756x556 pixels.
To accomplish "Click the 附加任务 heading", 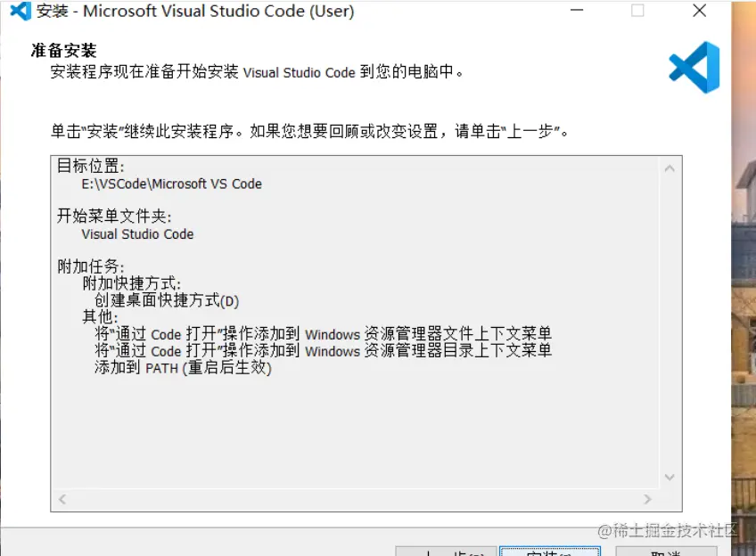I will tap(91, 266).
